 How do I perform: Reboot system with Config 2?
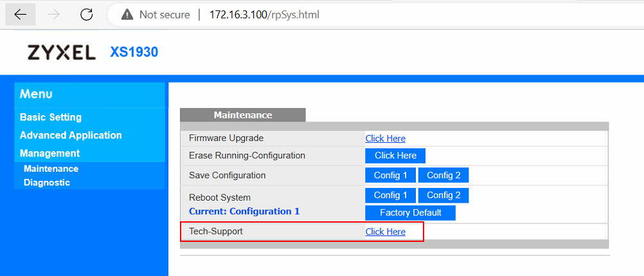pos(443,196)
